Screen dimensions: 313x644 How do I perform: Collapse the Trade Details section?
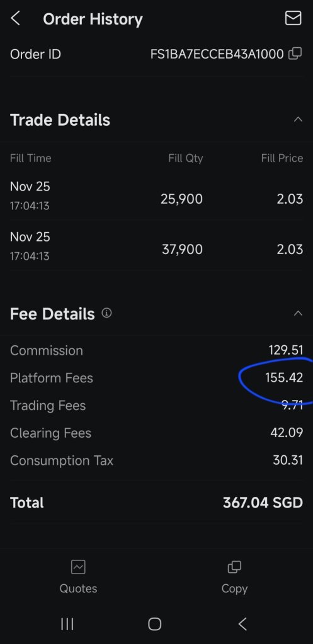click(298, 119)
